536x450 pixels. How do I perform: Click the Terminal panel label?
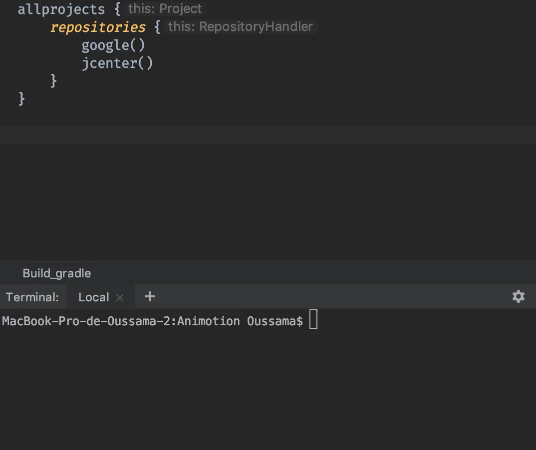(32, 297)
